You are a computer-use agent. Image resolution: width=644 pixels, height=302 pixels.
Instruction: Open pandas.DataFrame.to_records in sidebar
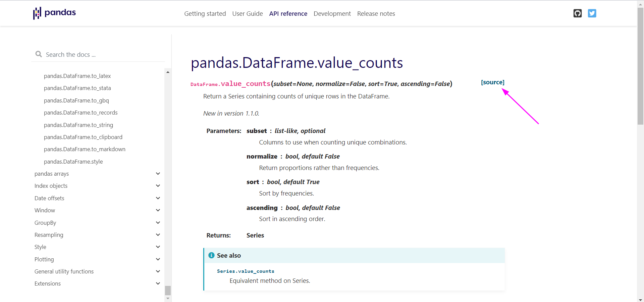[80, 113]
